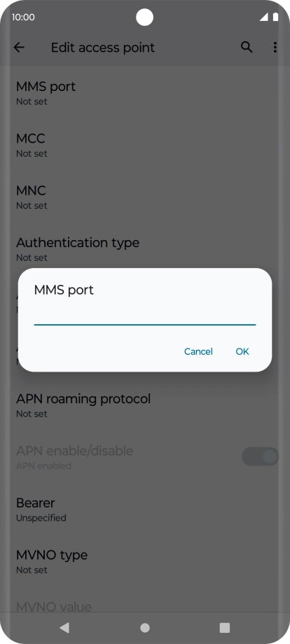Image resolution: width=290 pixels, height=644 pixels.
Task: Toggle the APN enable/disable switch
Action: (x=260, y=456)
